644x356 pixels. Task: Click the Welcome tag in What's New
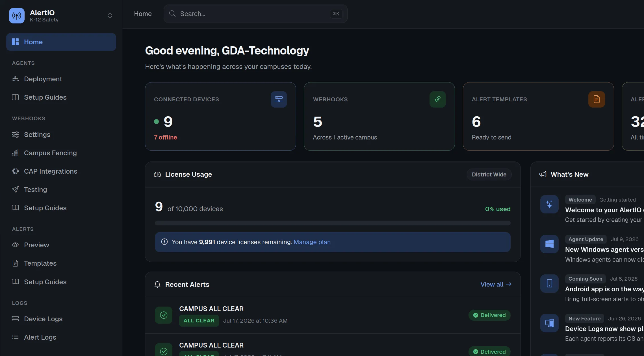[580, 200]
